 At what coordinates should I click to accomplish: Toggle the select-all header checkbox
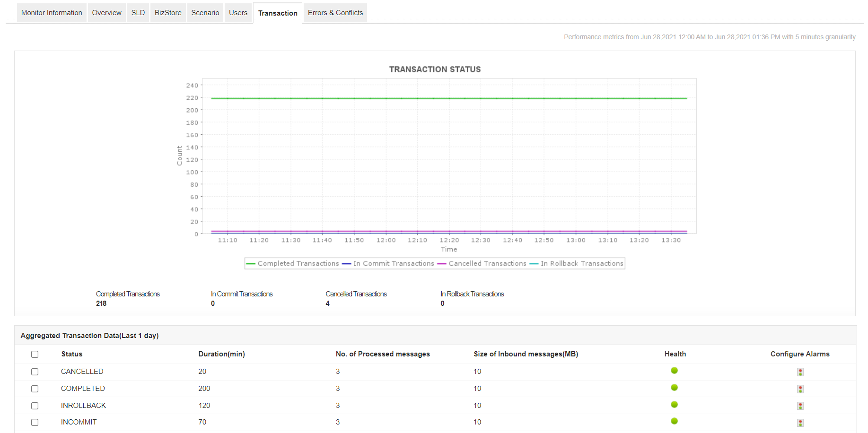35,355
